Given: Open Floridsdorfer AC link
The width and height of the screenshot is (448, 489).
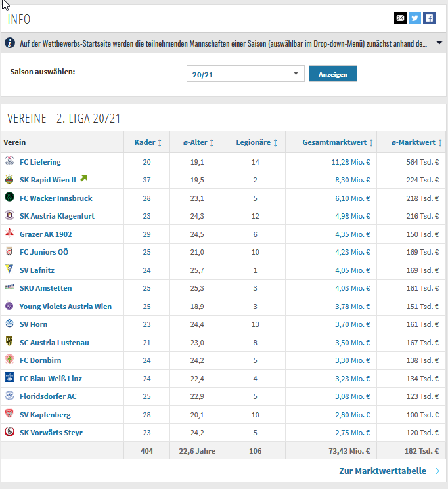Looking at the screenshot, I should 48,396.
